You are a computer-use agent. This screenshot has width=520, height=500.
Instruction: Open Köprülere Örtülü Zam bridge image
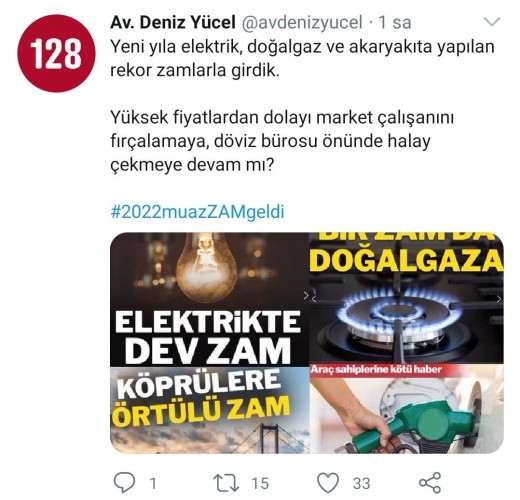(209, 410)
